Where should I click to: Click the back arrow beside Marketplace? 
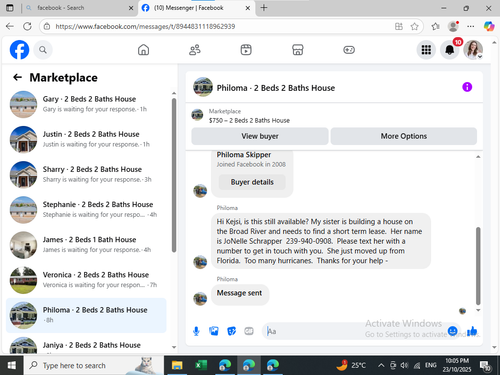tap(17, 77)
